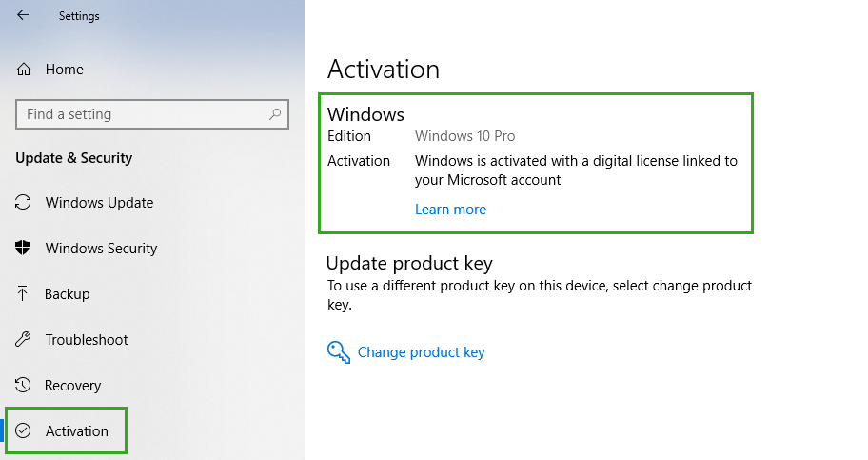Image resolution: width=868 pixels, height=460 pixels.
Task: Click the key icon beside Change product key
Action: point(338,352)
